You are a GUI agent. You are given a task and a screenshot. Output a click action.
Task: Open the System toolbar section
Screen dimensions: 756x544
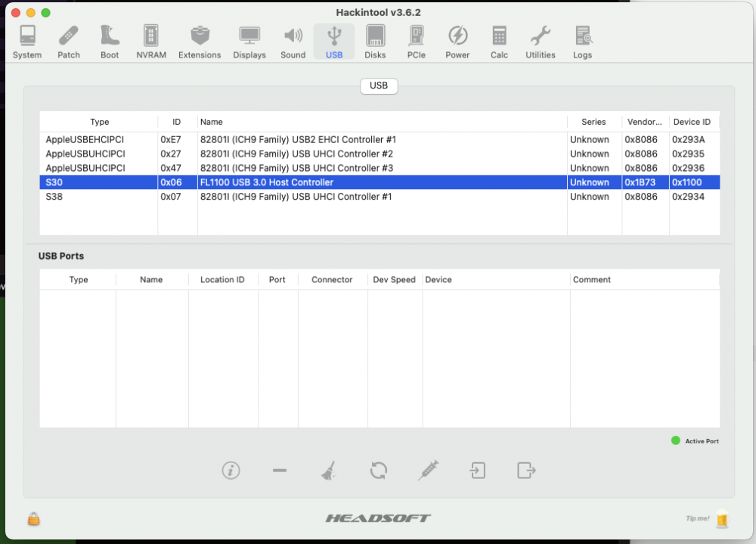(27, 42)
